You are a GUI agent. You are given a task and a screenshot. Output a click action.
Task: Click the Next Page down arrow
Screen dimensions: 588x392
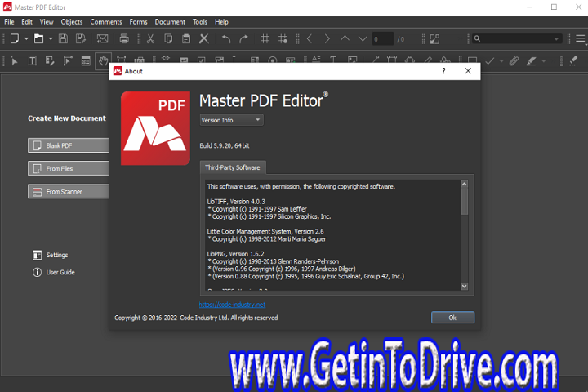pos(363,38)
